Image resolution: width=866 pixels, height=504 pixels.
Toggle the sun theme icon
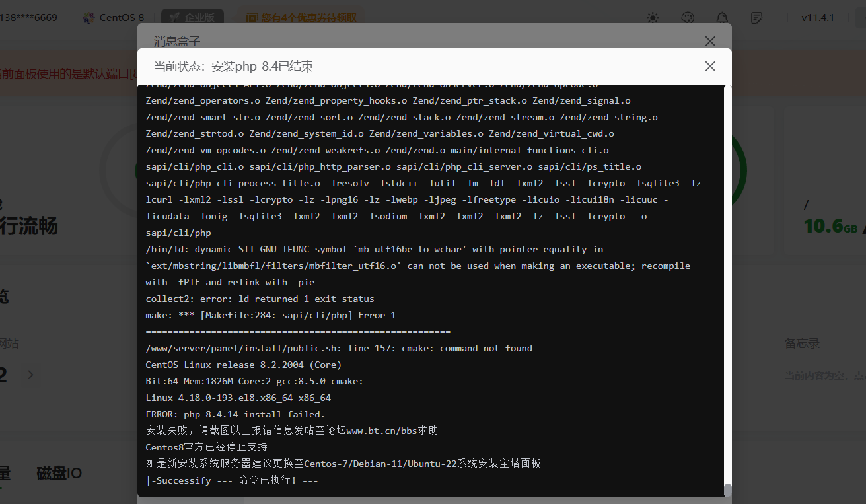coord(653,18)
